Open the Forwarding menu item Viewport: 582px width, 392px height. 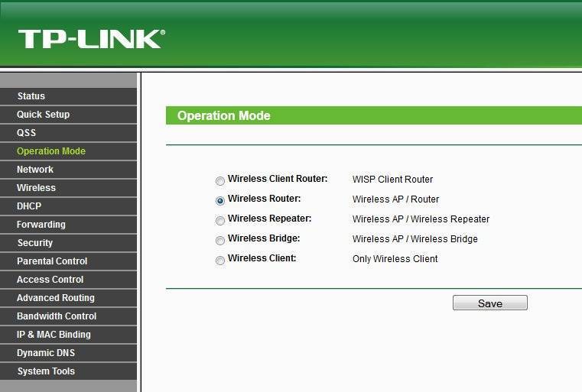[x=68, y=225]
